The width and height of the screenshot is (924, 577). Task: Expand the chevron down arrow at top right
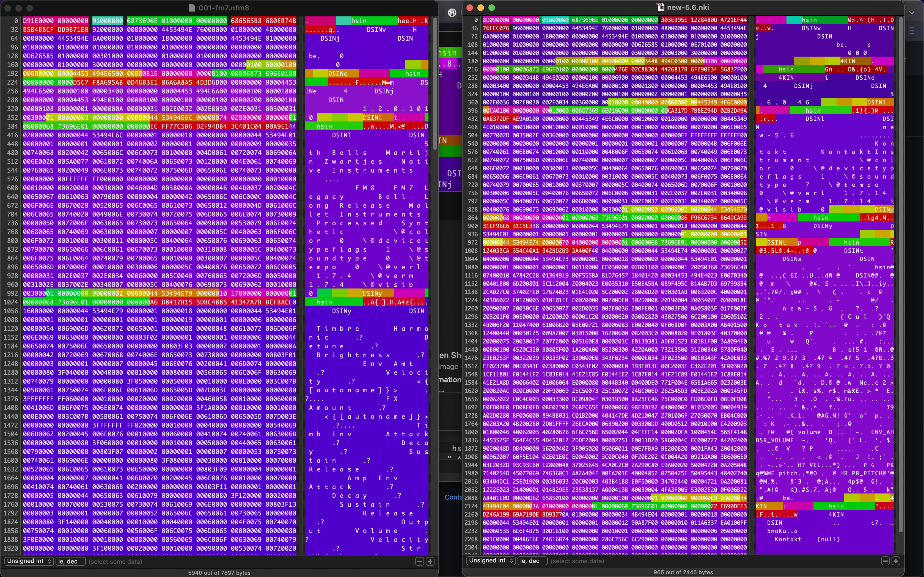(912, 13)
